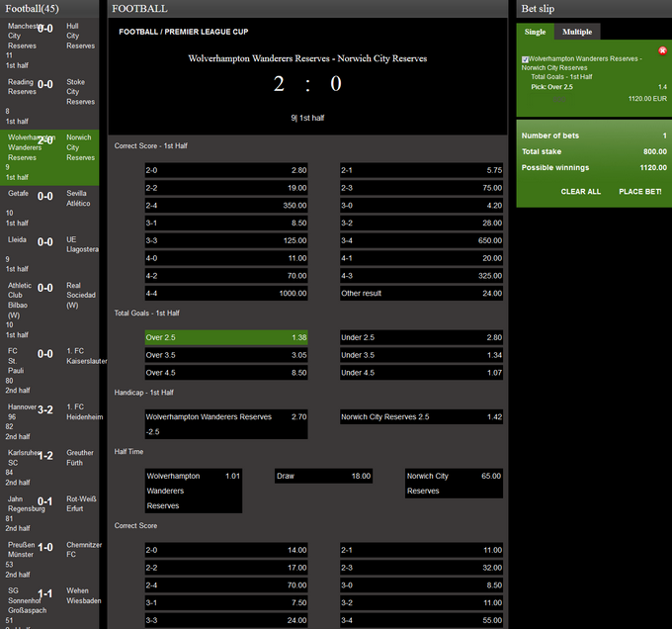Image resolution: width=672 pixels, height=629 pixels.
Task: Click the Possible winnings 1120.00 value
Action: [653, 168]
